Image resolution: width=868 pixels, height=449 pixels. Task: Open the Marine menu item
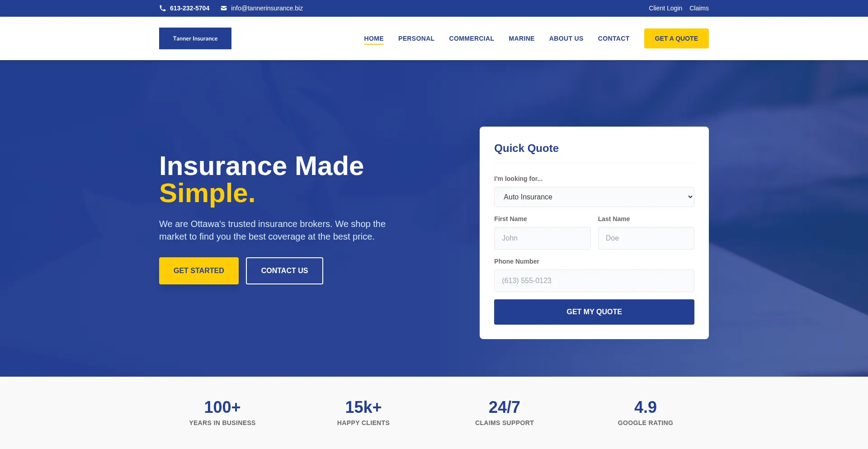point(522,38)
